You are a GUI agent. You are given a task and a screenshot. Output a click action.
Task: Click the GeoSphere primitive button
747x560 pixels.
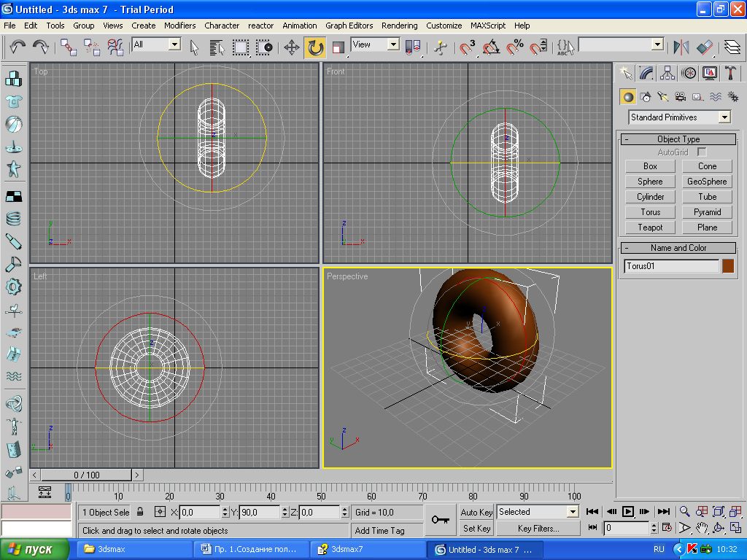pos(707,182)
